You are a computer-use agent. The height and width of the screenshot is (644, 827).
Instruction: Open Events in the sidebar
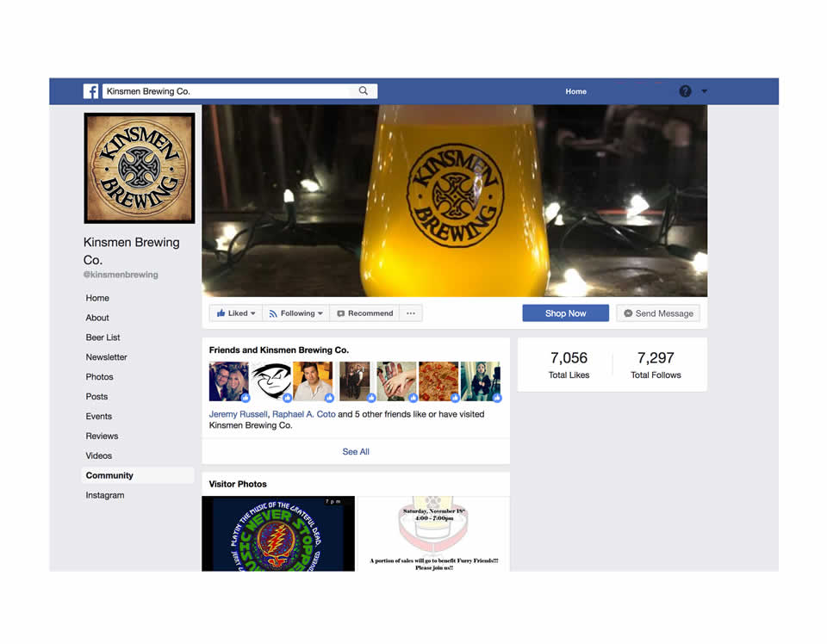(x=98, y=417)
